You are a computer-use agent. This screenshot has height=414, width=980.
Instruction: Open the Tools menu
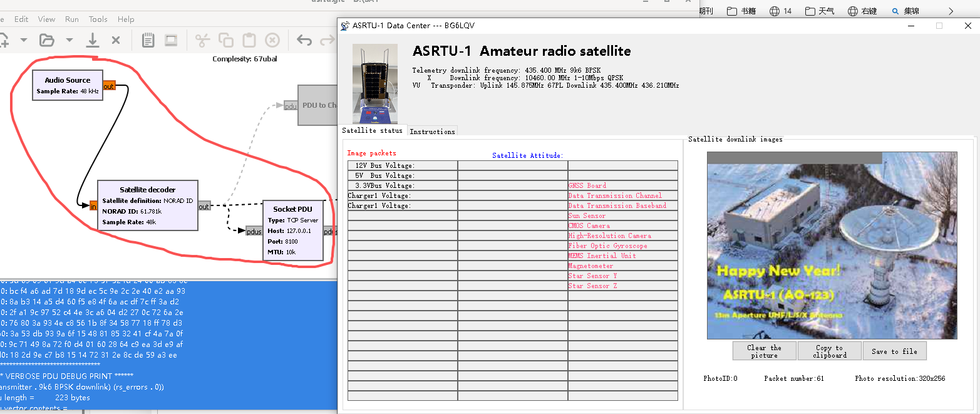coord(98,19)
